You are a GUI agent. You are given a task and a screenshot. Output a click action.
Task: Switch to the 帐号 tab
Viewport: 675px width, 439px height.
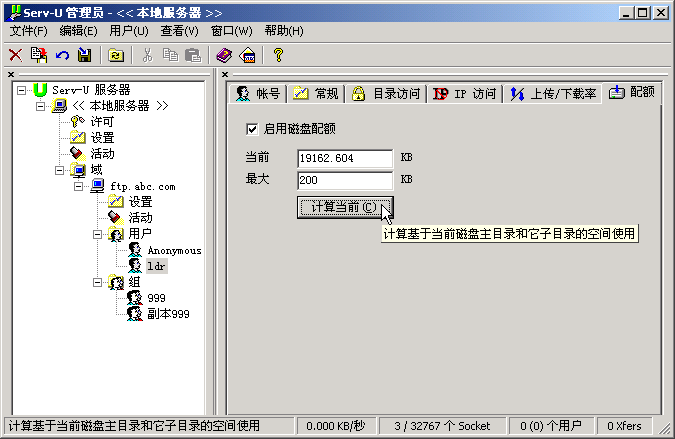pos(258,93)
